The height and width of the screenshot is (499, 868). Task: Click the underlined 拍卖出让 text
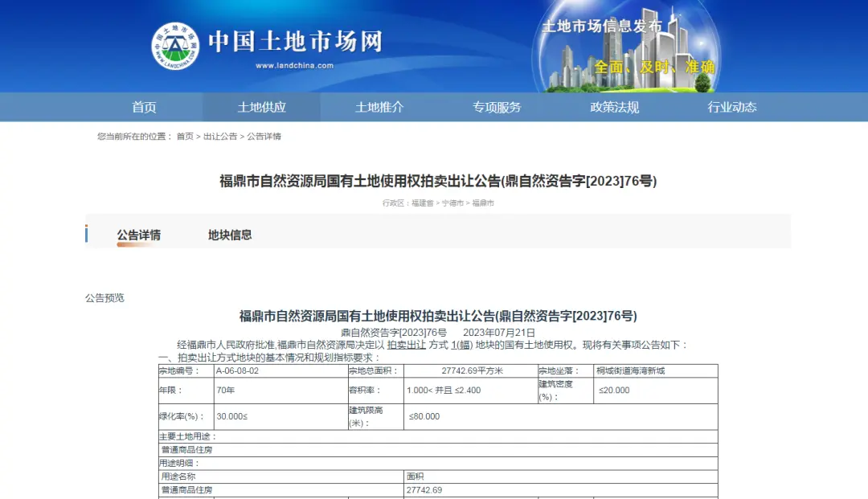pos(407,345)
